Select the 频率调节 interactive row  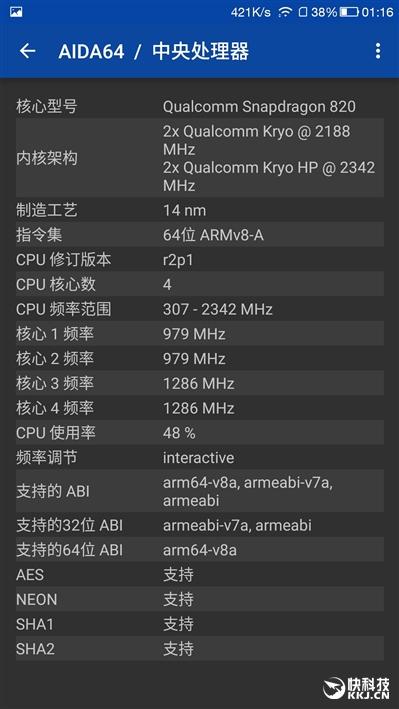click(x=200, y=458)
